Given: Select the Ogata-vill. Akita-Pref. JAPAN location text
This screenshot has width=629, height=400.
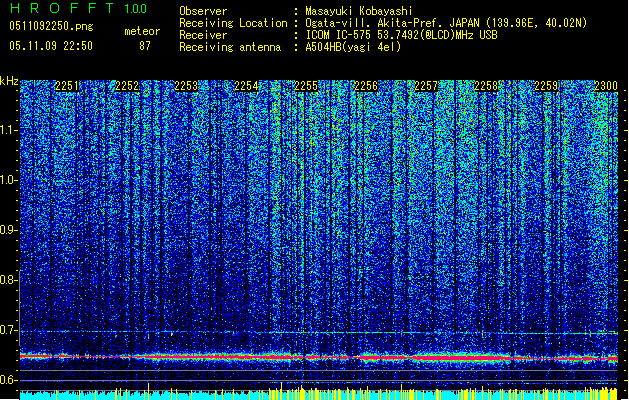Looking at the screenshot, I should tap(446, 23).
